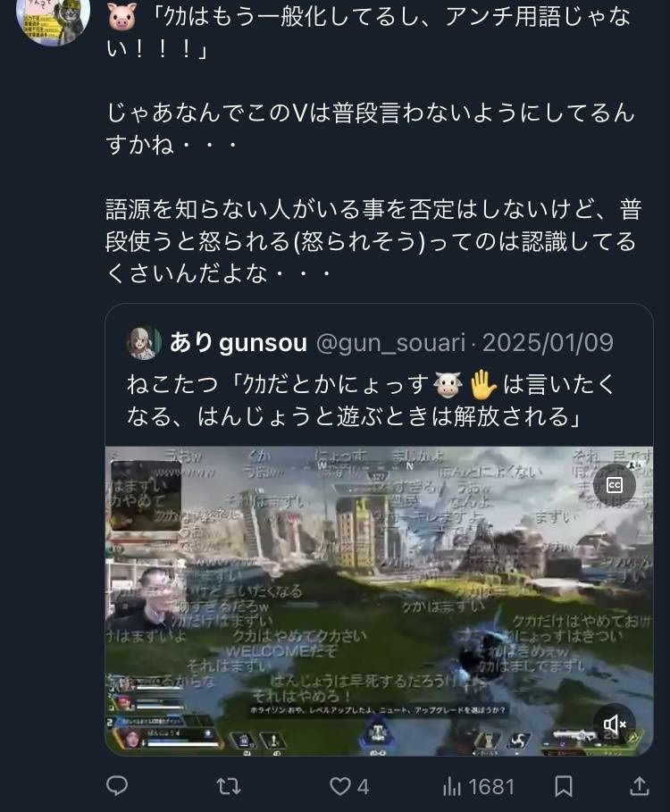
Task: Open the quoted tweet text ねこたつ
Action: point(370,400)
